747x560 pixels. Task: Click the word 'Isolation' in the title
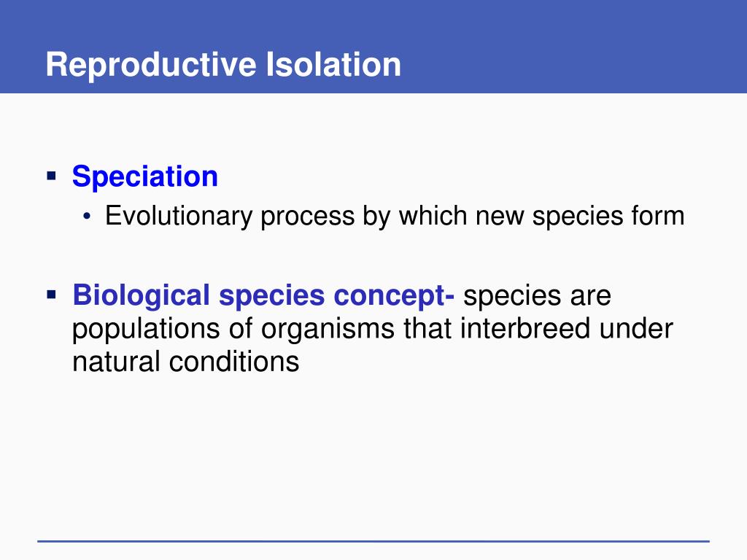[333, 65]
